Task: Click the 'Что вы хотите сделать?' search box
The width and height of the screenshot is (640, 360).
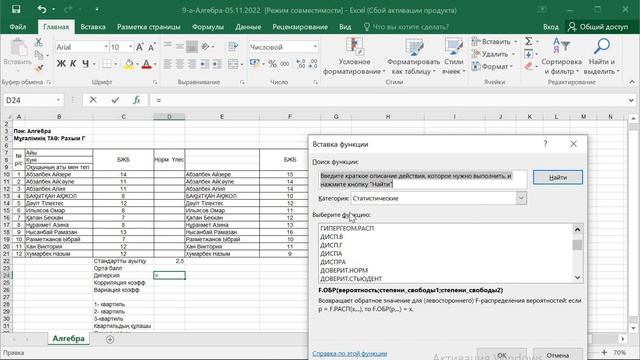Action: tap(406, 27)
